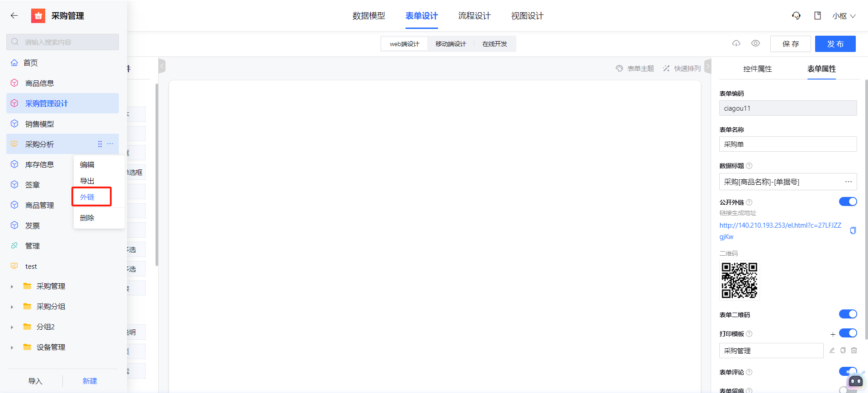Click the 采购管理 app logo icon

pos(38,16)
